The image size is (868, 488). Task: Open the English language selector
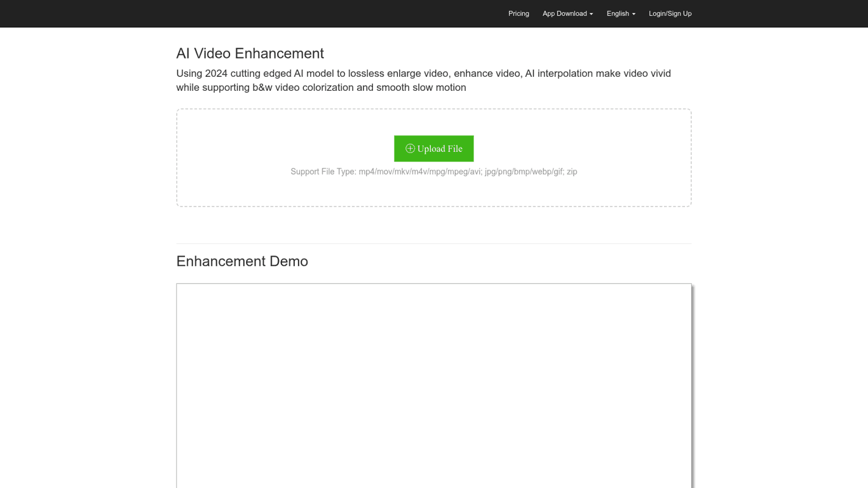(x=618, y=13)
